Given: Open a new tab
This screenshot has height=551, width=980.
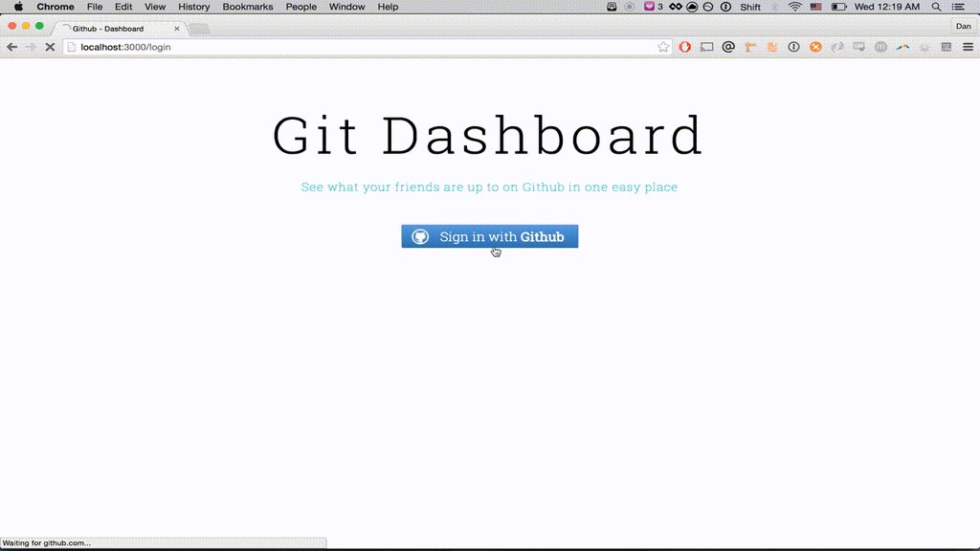Looking at the screenshot, I should point(199,29).
